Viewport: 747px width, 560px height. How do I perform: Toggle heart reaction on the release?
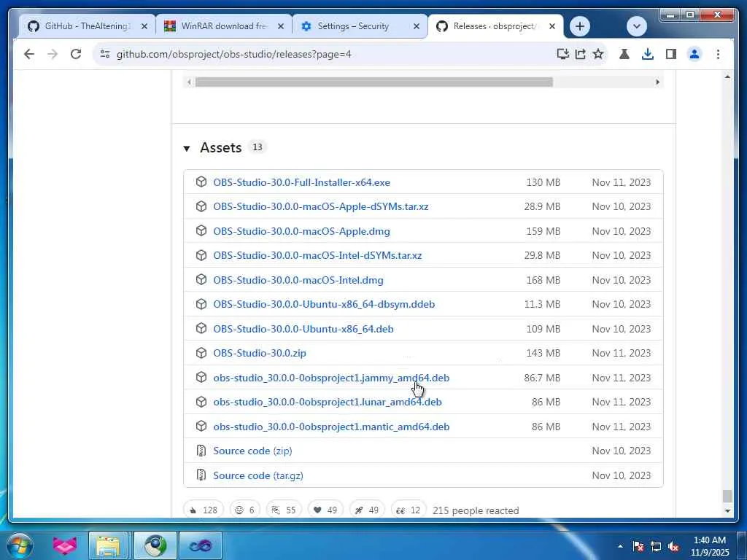325,510
